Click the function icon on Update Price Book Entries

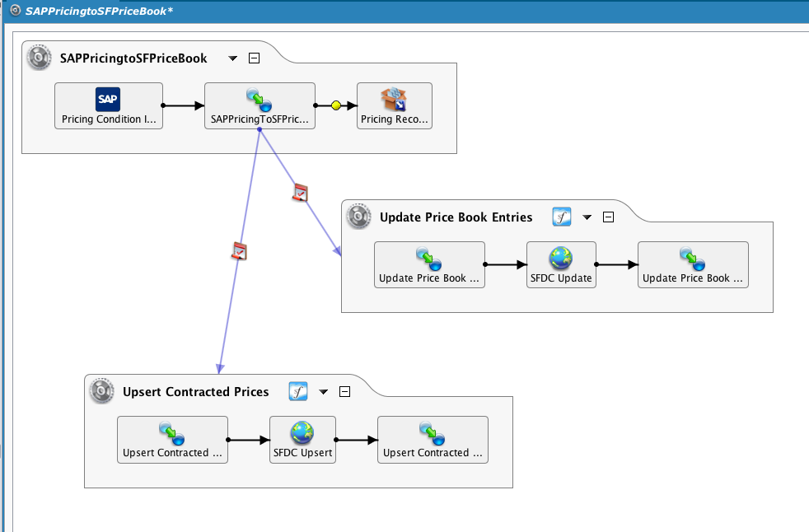point(562,217)
